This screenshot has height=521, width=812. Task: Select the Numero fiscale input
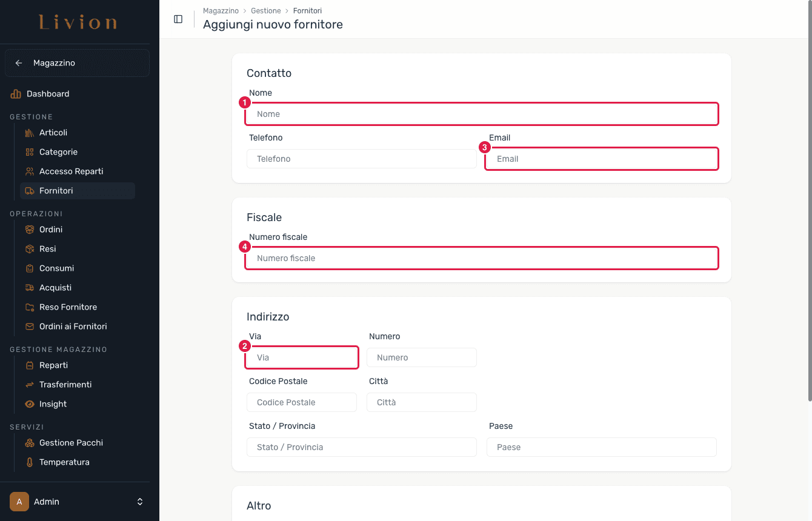click(482, 258)
